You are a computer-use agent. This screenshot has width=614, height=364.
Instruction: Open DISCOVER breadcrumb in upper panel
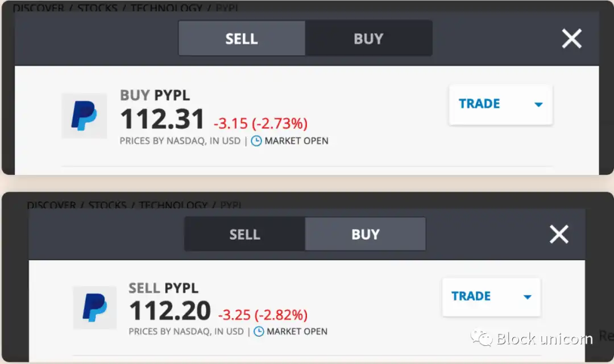tap(39, 8)
